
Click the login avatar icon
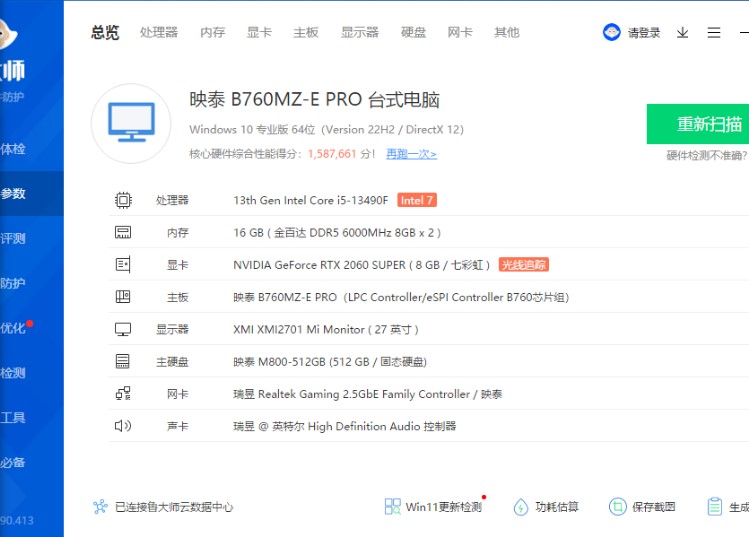[x=611, y=32]
